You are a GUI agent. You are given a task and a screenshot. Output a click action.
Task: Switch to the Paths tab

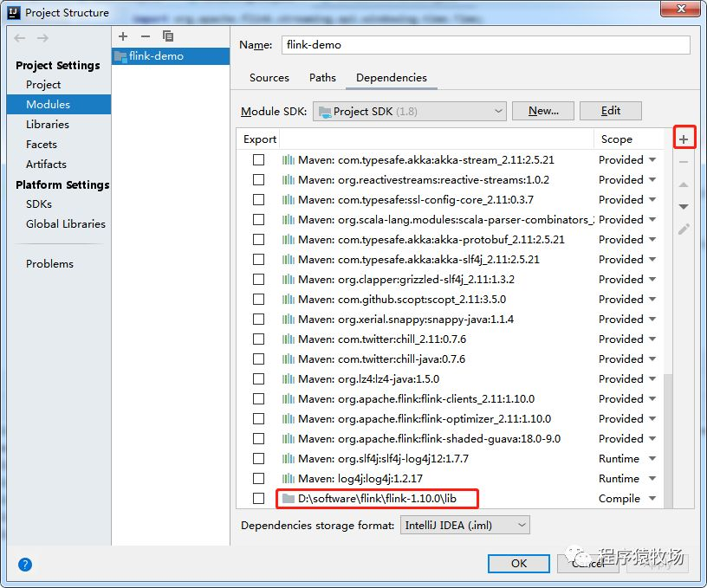pyautogui.click(x=322, y=77)
